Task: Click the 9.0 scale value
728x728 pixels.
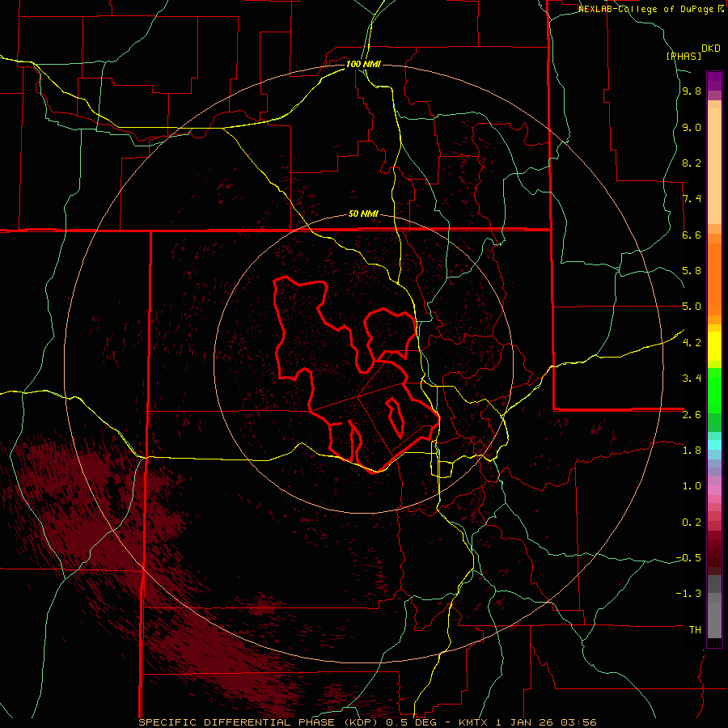Action: pyautogui.click(x=692, y=127)
